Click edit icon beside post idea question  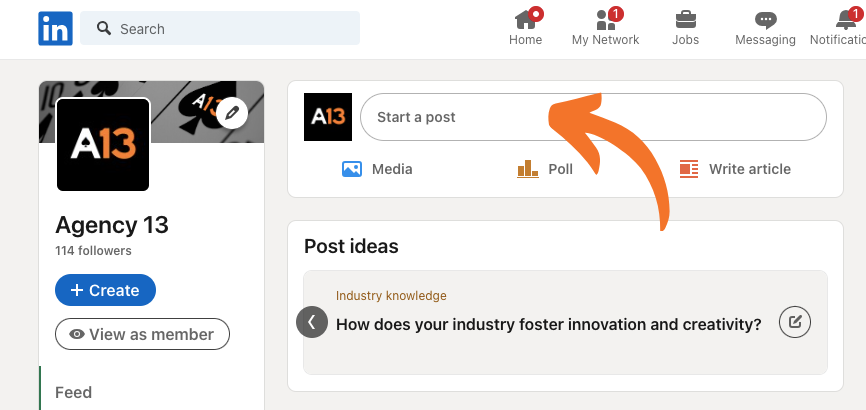click(795, 322)
